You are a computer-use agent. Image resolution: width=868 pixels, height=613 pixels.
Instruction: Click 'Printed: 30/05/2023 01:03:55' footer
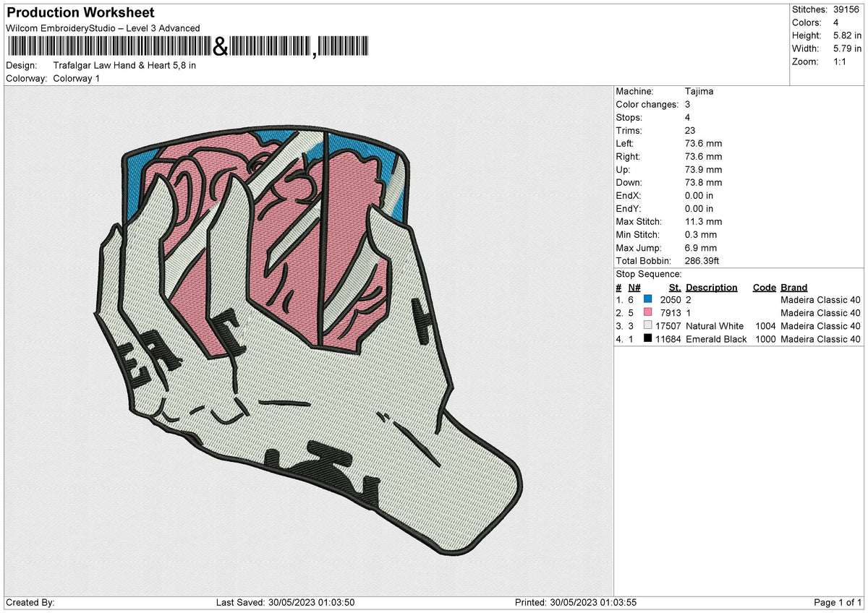point(575,603)
